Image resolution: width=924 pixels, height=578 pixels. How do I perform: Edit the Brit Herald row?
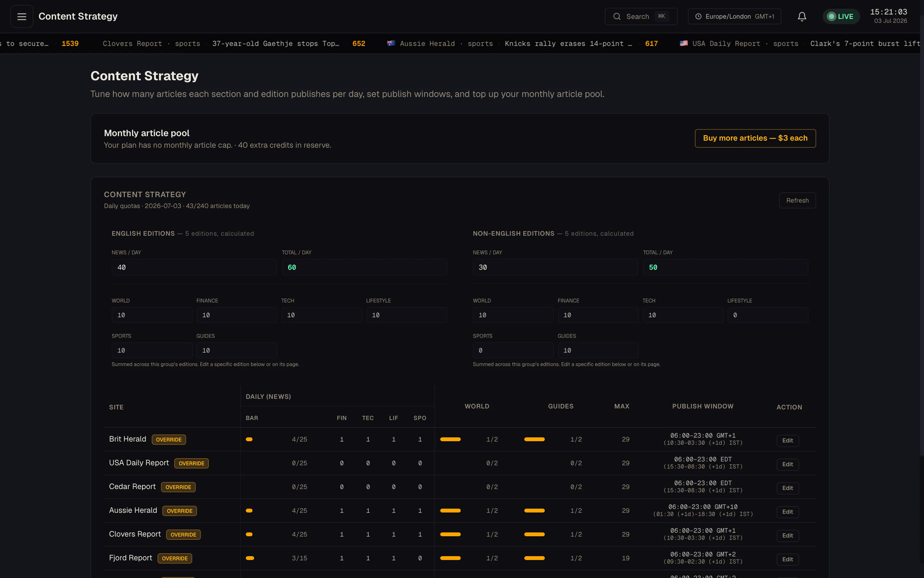787,440
